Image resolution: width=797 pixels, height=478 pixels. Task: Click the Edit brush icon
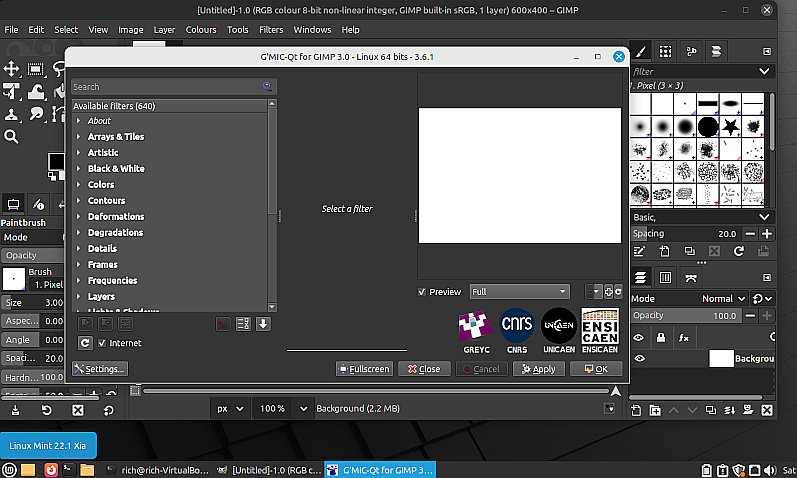(x=639, y=251)
